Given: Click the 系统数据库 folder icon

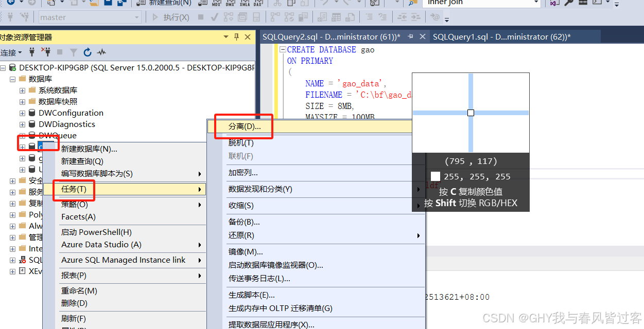Looking at the screenshot, I should coord(32,90).
